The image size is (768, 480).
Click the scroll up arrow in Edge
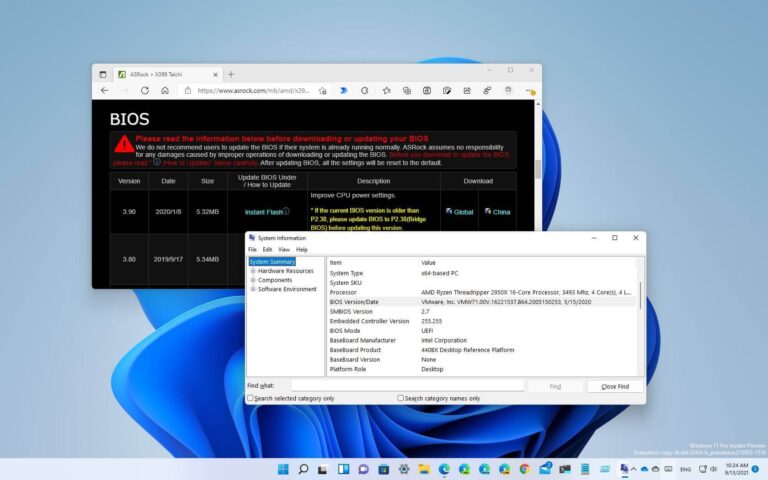click(538, 104)
